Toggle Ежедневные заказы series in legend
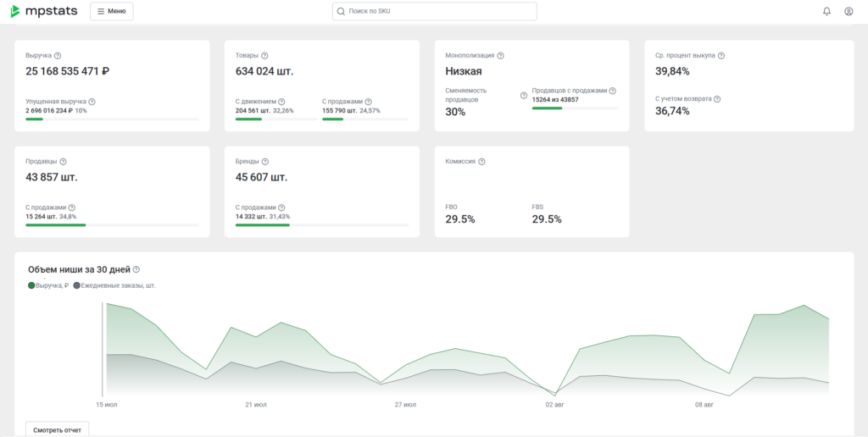Screen dimensions: 868x437 click(114, 285)
